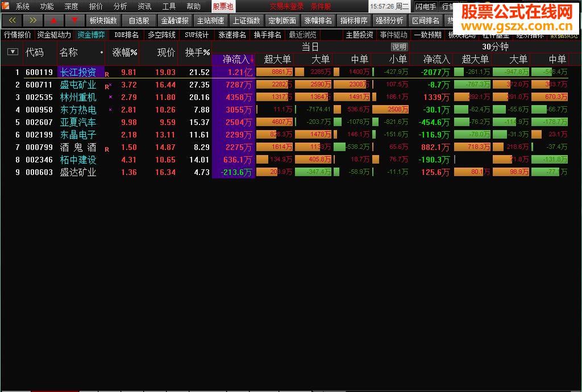Select the 东晶电子 stock name

(x=78, y=135)
